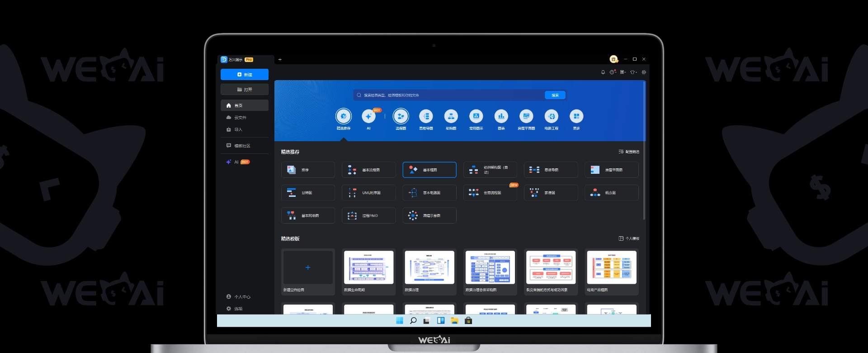
Task: Select the 图表 (Chart) category icon
Action: click(501, 117)
